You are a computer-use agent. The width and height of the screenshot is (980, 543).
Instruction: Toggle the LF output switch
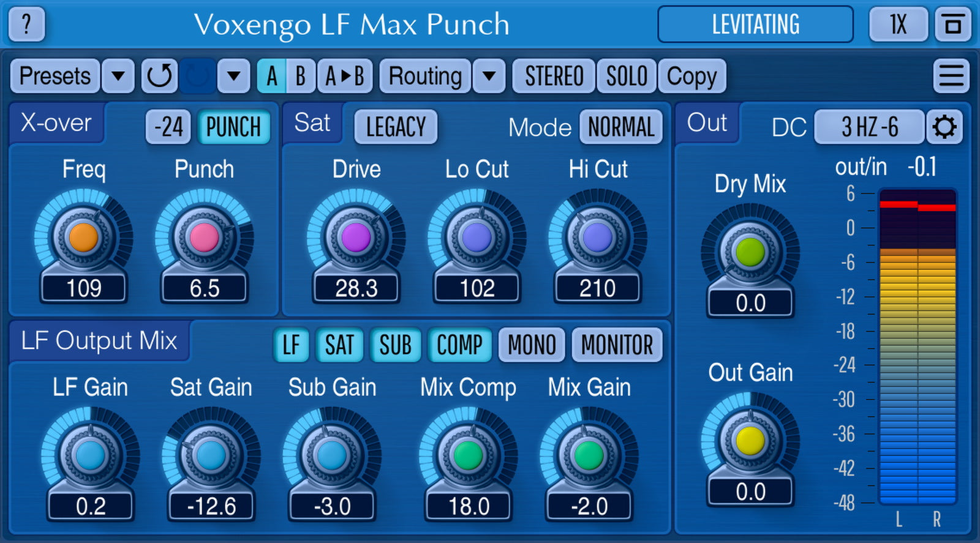click(291, 345)
